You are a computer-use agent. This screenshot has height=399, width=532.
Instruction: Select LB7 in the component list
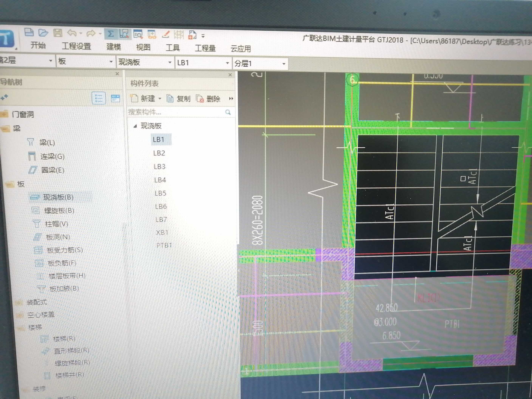pyautogui.click(x=161, y=219)
